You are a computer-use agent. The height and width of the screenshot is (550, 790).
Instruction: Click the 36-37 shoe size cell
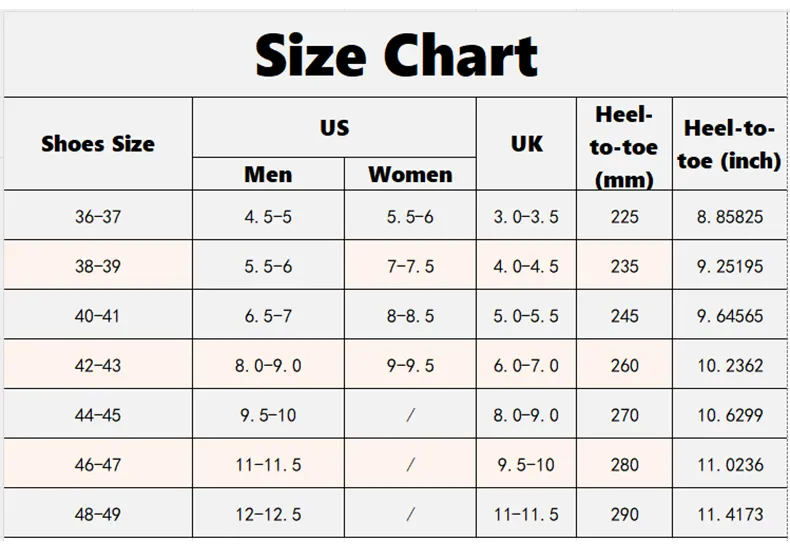point(98,216)
